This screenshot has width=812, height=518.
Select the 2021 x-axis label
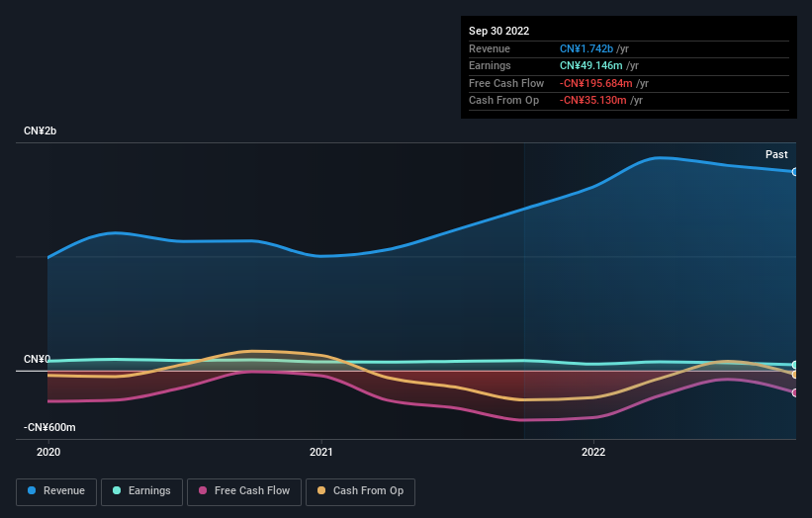321,452
